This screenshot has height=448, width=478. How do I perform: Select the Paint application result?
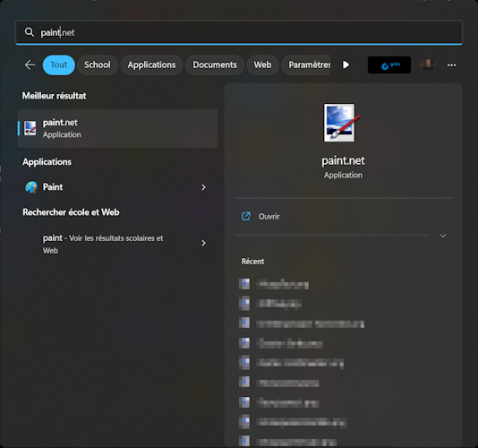click(x=117, y=187)
